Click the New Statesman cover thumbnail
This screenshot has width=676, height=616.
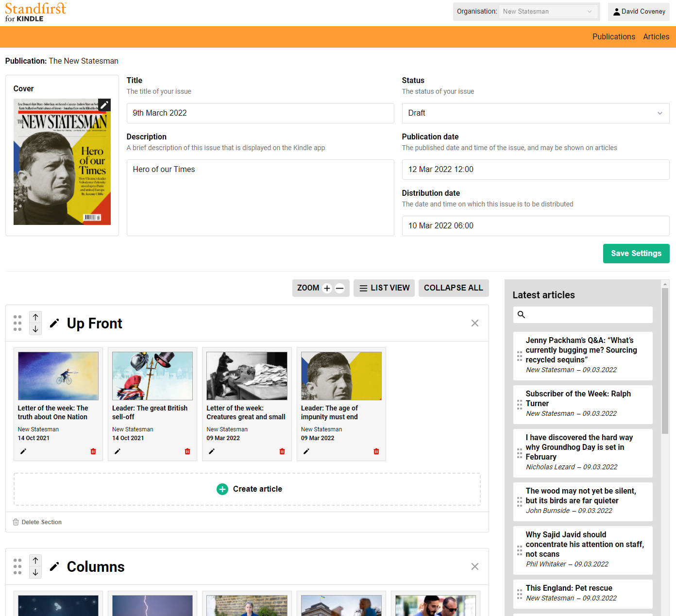[62, 162]
